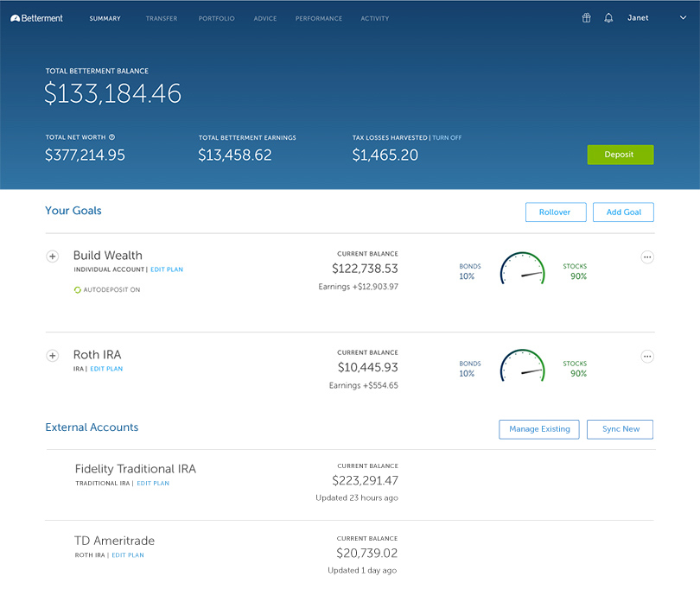Open Build Wealth three-dot options menu
This screenshot has height=608, width=700.
(647, 257)
